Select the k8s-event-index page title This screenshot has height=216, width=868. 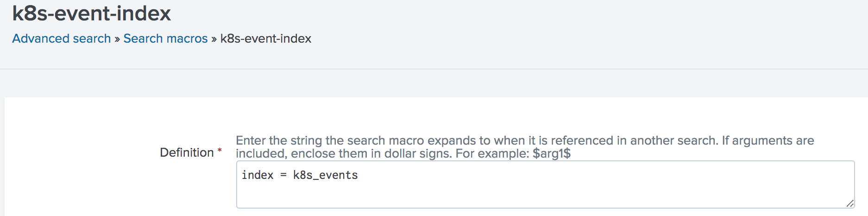pos(92,13)
